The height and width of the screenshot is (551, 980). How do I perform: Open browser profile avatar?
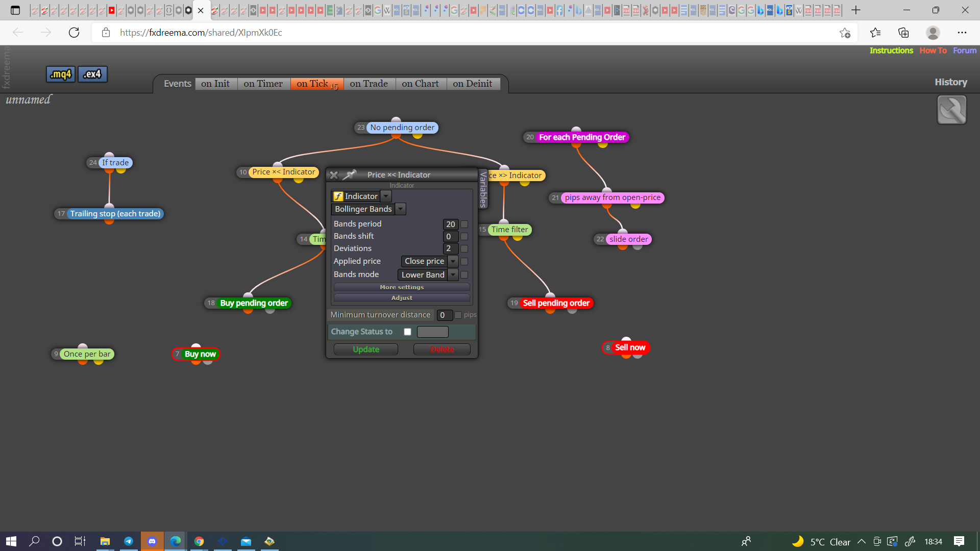933,33
